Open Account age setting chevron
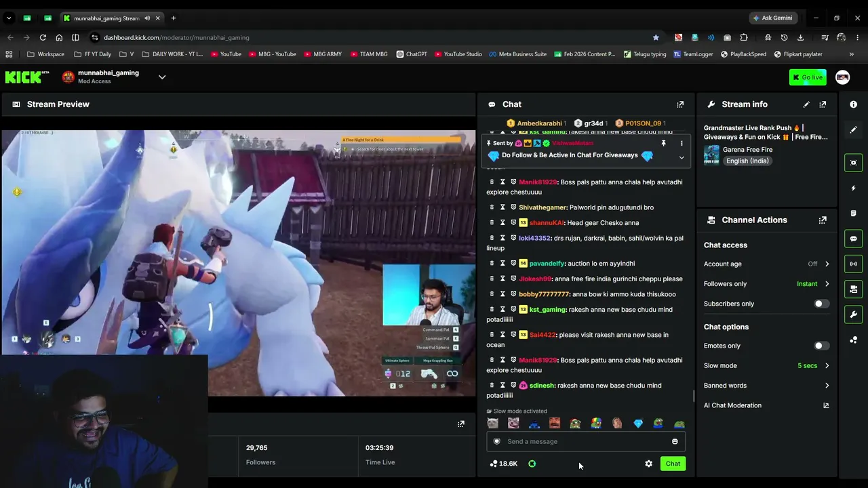Image resolution: width=868 pixels, height=488 pixels. (827, 264)
